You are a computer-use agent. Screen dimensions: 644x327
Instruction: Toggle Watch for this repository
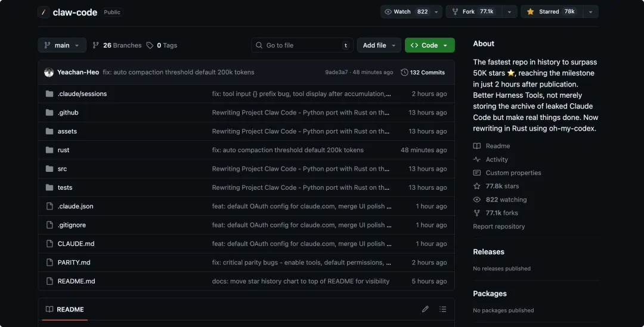click(406, 12)
